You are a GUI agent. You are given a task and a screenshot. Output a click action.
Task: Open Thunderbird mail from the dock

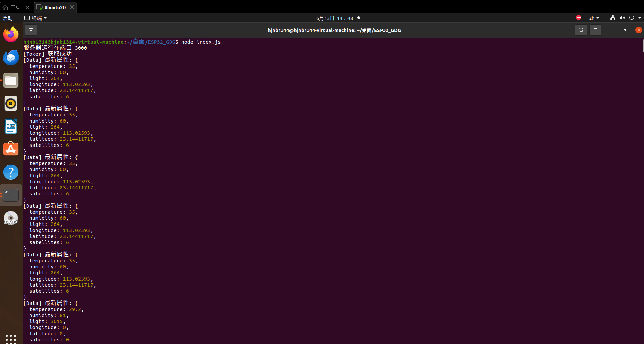[11, 58]
